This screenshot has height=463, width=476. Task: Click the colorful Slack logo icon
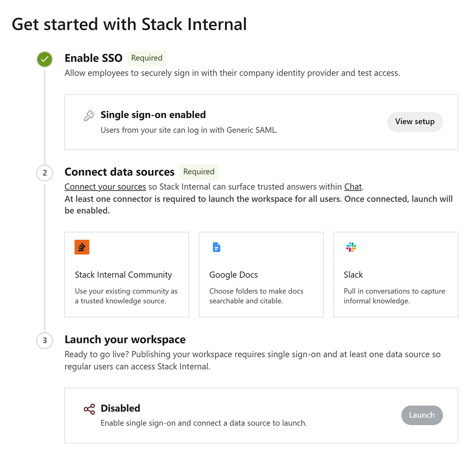[351, 247]
